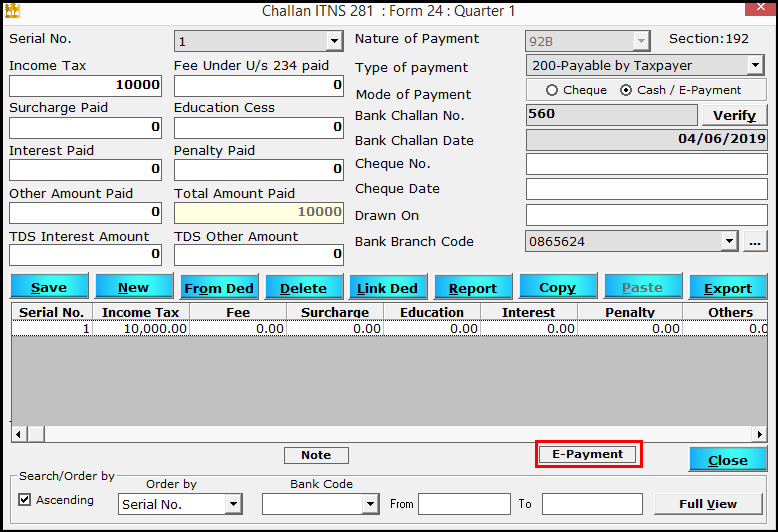The height and width of the screenshot is (532, 778).
Task: Toggle the Ascending checkbox
Action: pyautogui.click(x=25, y=500)
